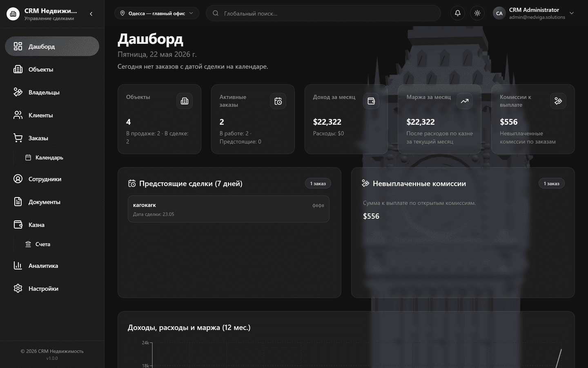Open notifications bell

point(458,13)
